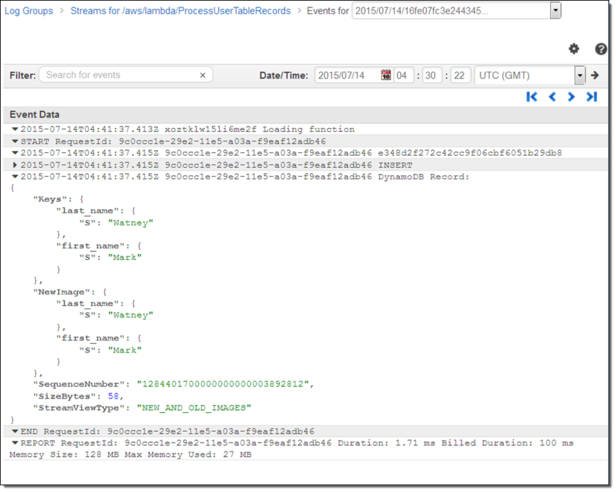Click the Event Data column header

click(x=35, y=115)
